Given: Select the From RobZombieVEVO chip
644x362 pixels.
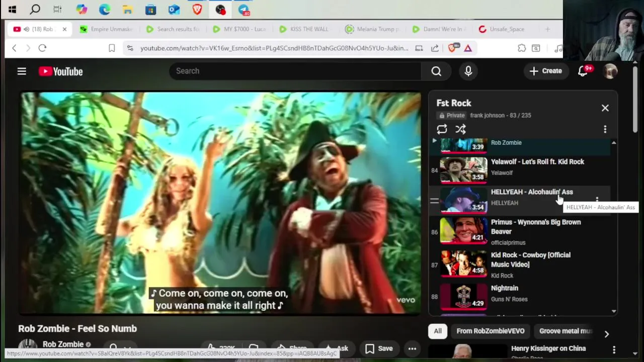Looking at the screenshot, I should pos(491,331).
